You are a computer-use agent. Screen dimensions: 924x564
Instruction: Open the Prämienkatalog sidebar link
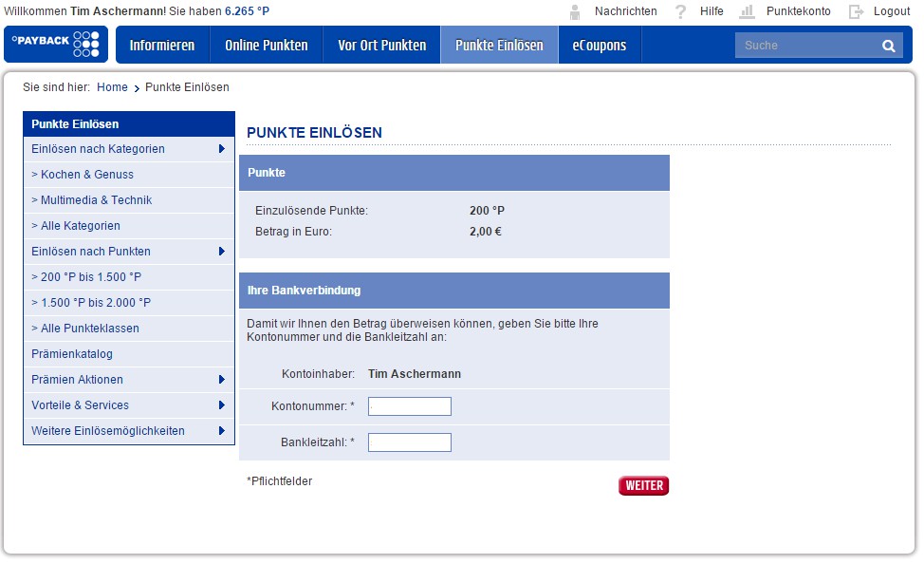click(x=72, y=354)
